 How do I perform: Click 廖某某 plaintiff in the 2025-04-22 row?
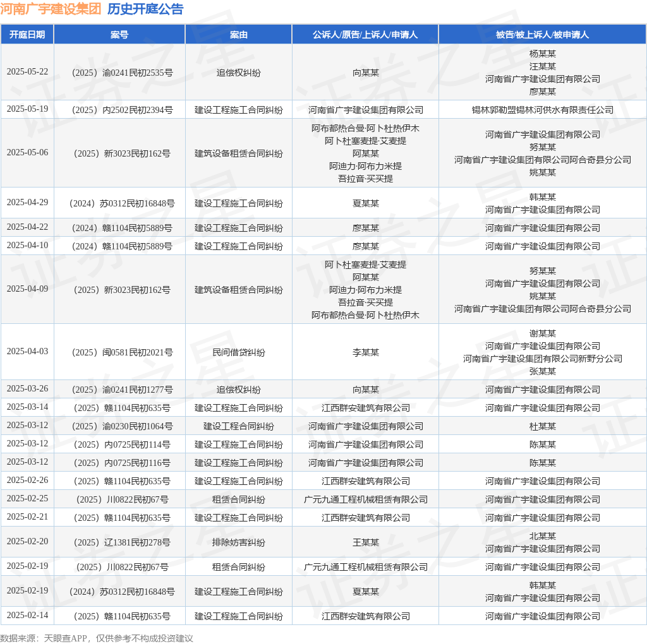(x=365, y=228)
